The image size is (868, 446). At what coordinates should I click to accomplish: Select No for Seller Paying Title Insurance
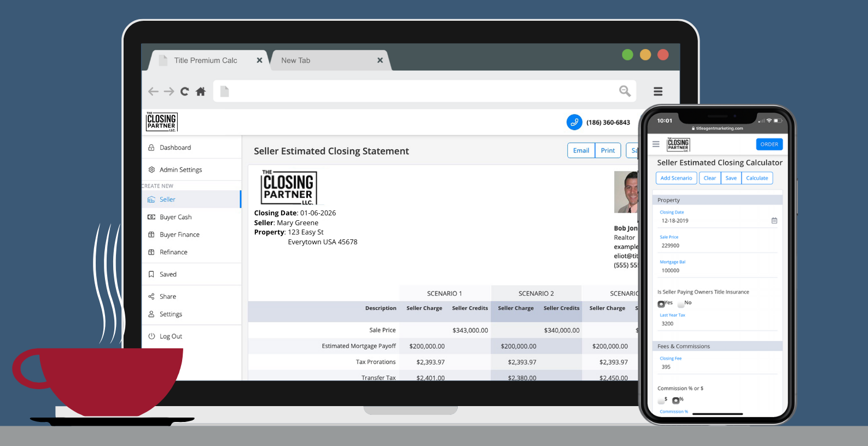click(x=681, y=304)
